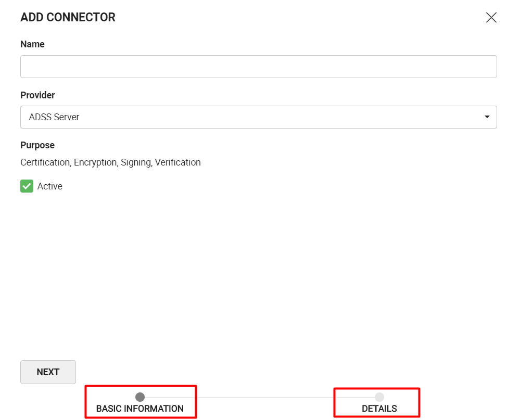Select the Details step circle
The height and width of the screenshot is (420, 520).
379,397
